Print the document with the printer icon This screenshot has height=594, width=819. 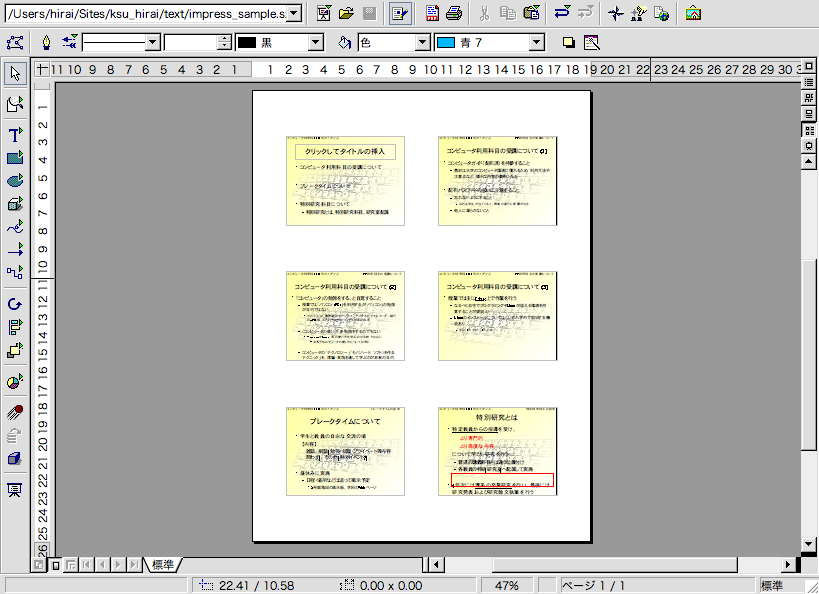tap(454, 14)
